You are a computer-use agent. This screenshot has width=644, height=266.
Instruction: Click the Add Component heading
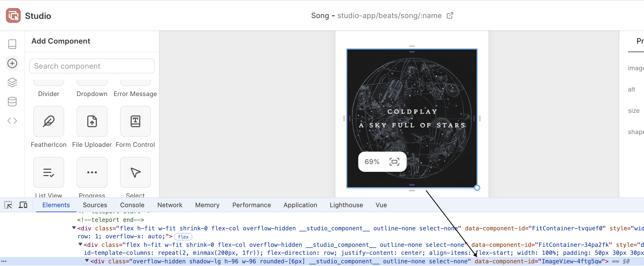(x=61, y=41)
